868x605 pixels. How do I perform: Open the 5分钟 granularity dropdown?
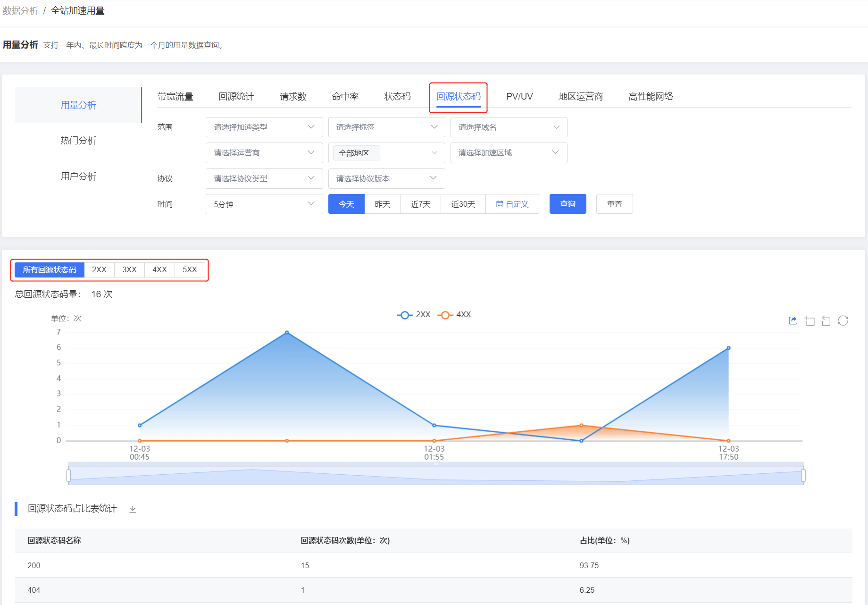(x=264, y=204)
